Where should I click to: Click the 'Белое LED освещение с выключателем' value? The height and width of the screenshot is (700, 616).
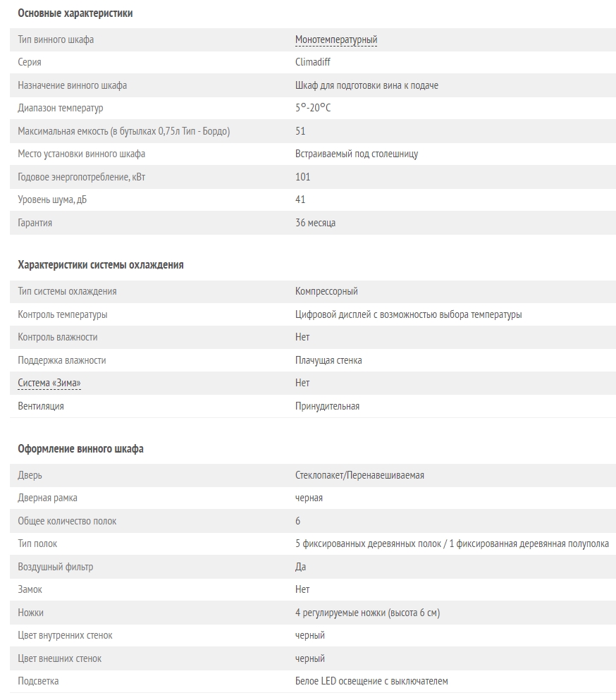pos(371,682)
